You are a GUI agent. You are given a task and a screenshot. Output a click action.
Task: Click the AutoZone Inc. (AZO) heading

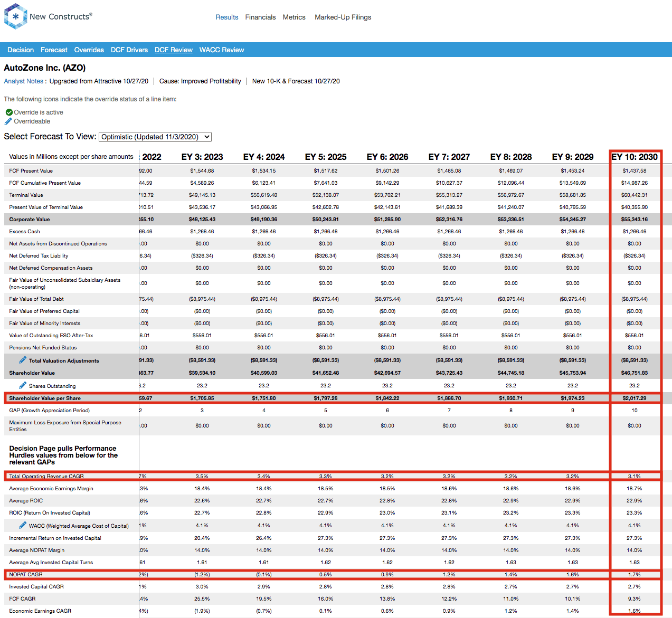click(x=45, y=68)
